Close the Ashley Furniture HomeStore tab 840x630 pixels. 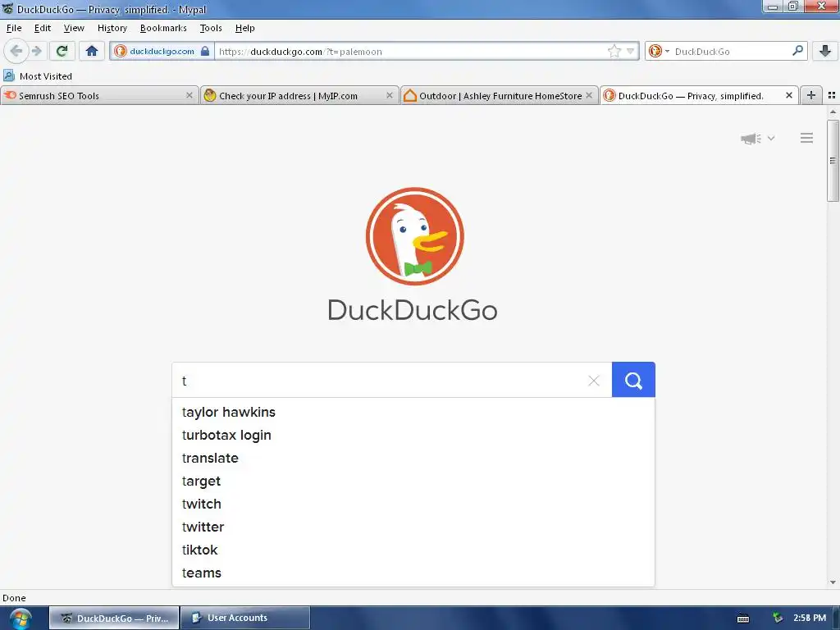tap(589, 95)
